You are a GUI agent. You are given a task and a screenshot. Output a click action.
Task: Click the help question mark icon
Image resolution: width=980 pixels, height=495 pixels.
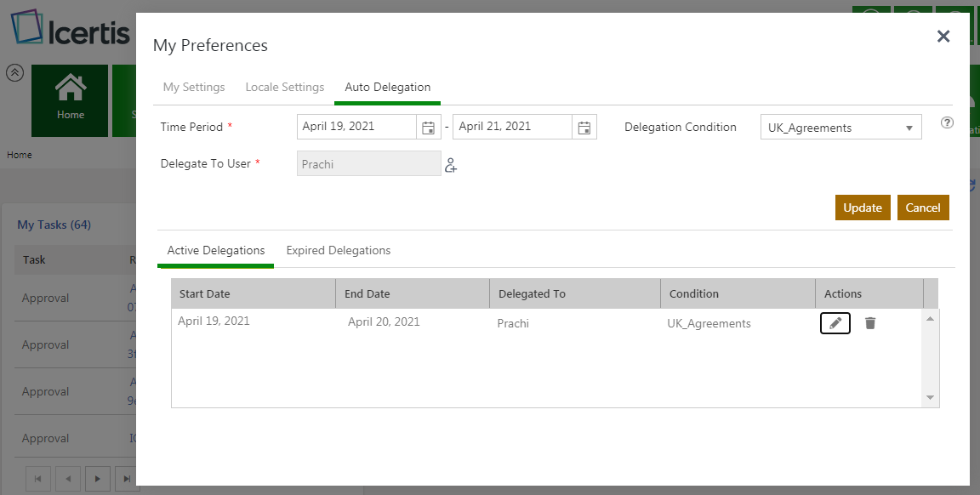[947, 122]
